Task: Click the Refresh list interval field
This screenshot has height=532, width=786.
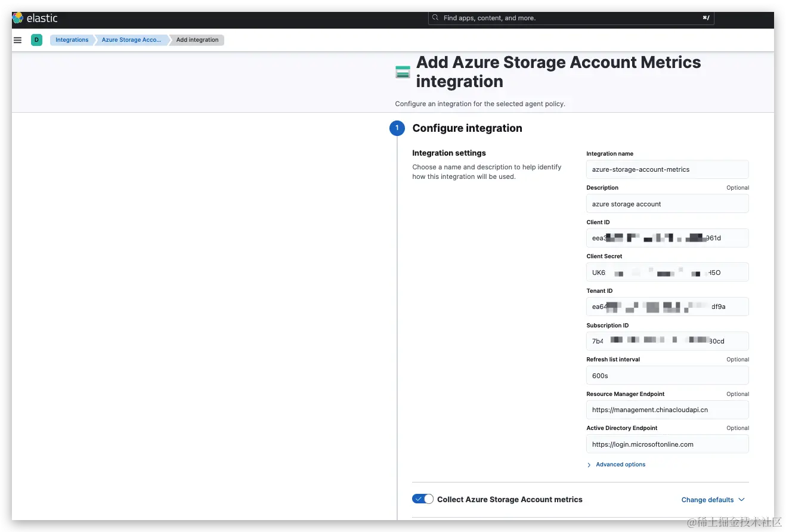Action: click(667, 376)
